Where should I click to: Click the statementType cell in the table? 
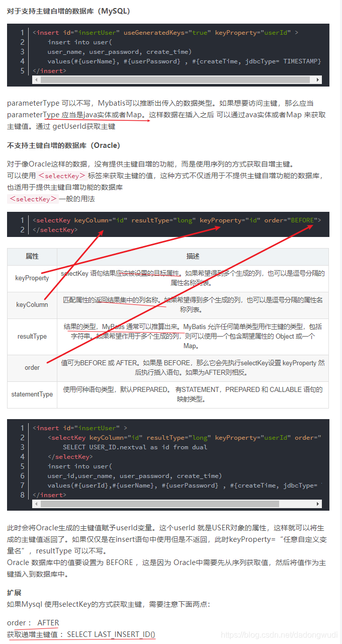(x=32, y=394)
